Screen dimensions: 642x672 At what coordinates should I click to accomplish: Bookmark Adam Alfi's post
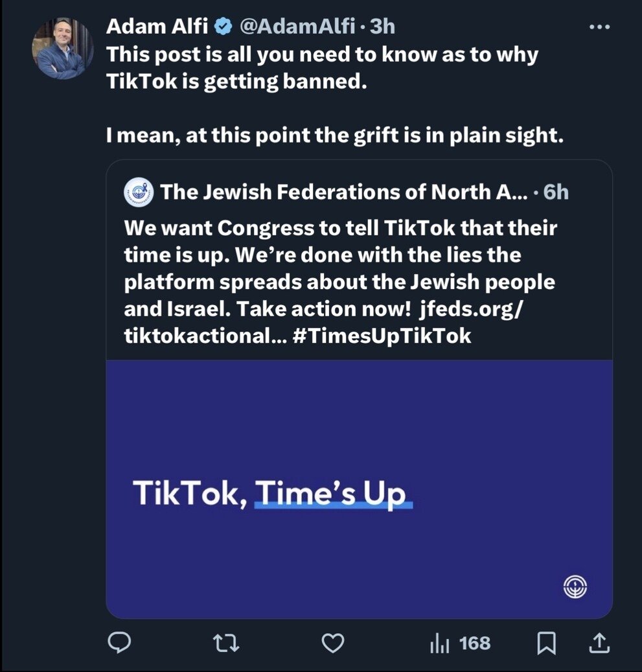(547, 643)
